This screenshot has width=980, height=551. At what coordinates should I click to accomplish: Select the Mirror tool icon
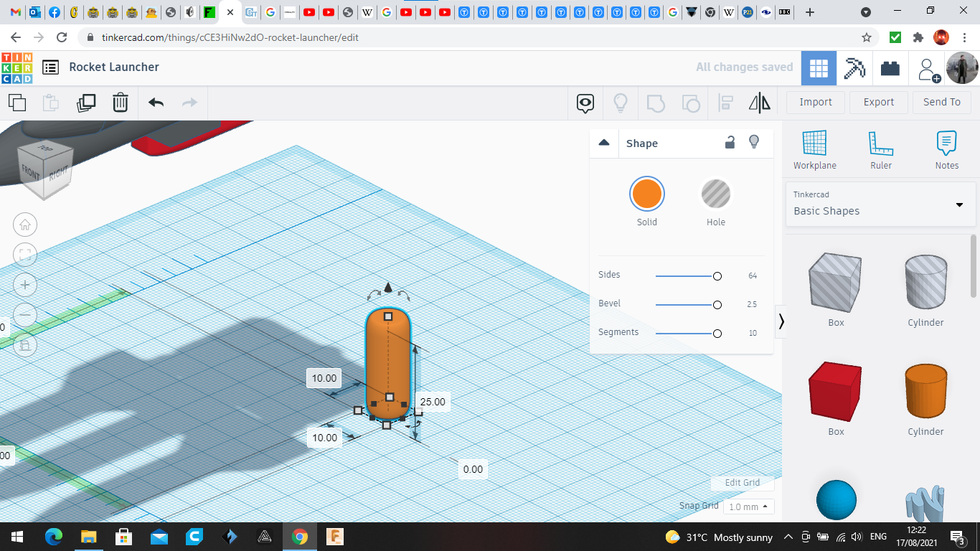(759, 103)
